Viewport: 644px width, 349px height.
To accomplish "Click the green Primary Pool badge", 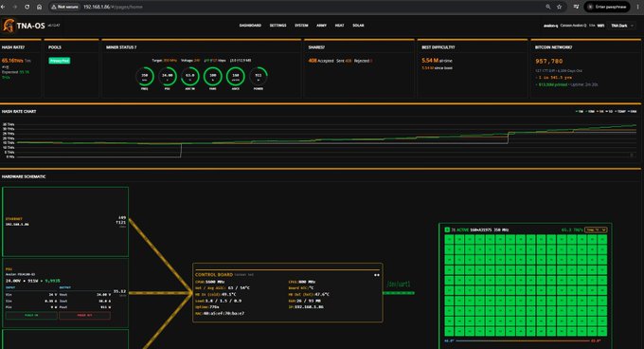I will 60,61.
